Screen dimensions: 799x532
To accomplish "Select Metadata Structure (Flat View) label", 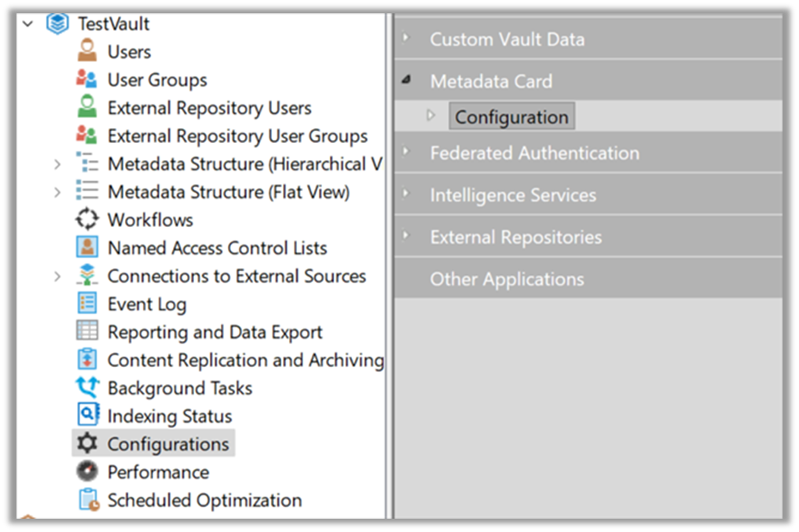I will pyautogui.click(x=229, y=192).
